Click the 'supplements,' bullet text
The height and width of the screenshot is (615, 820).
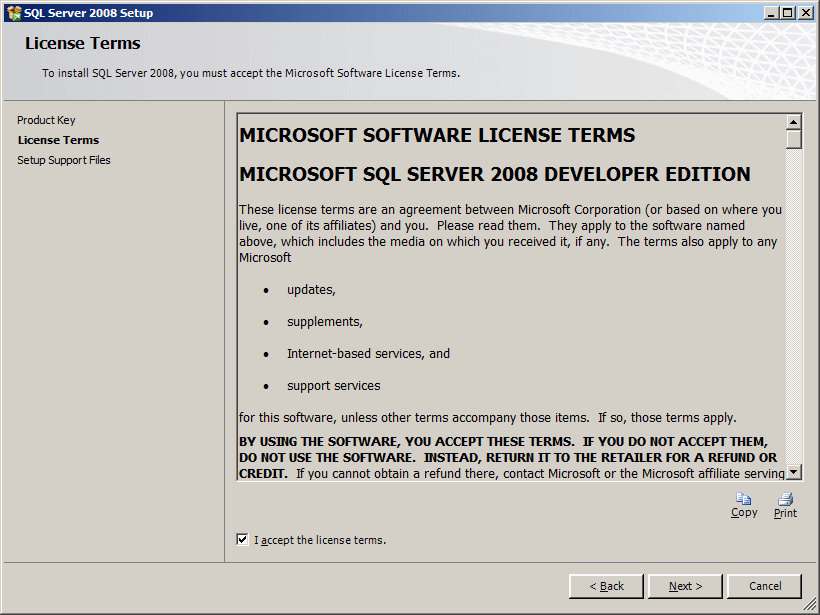pos(325,322)
